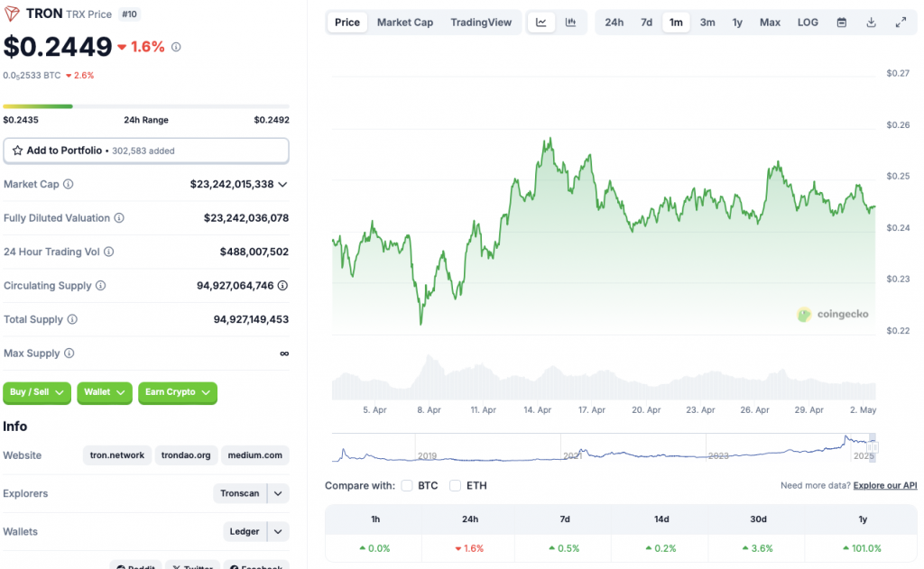Click the range handle on mini chart navigator

tap(873, 447)
